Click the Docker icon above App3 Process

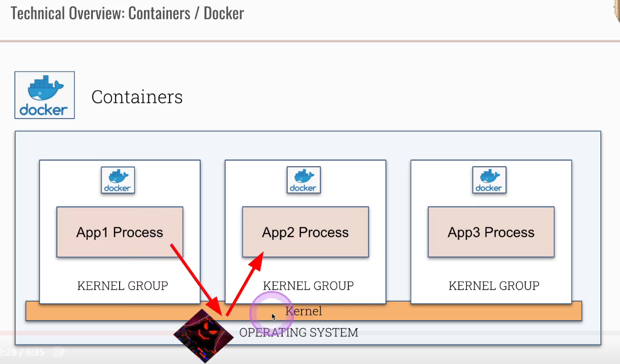pos(489,180)
